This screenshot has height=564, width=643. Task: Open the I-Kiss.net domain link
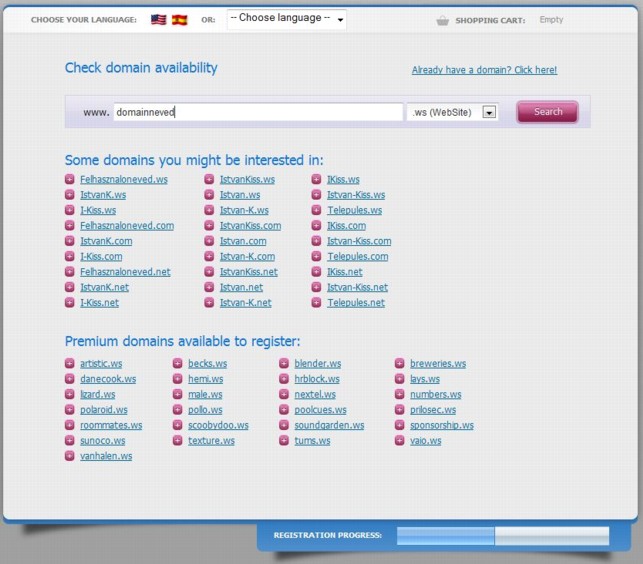[99, 303]
